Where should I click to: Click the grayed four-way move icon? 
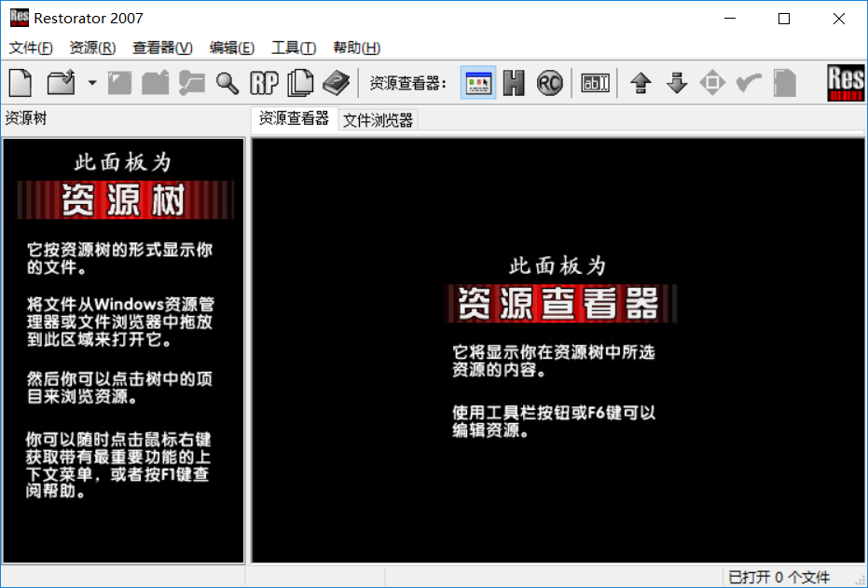coord(712,83)
